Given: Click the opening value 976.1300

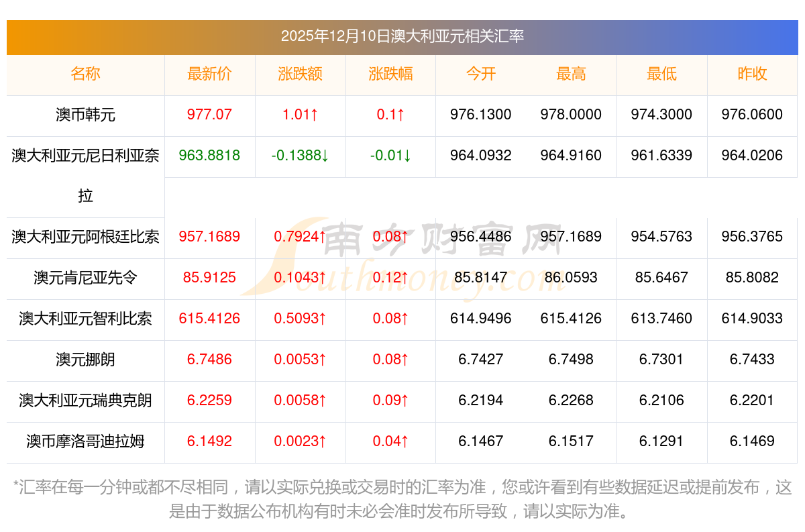Looking at the screenshot, I should point(481,115).
